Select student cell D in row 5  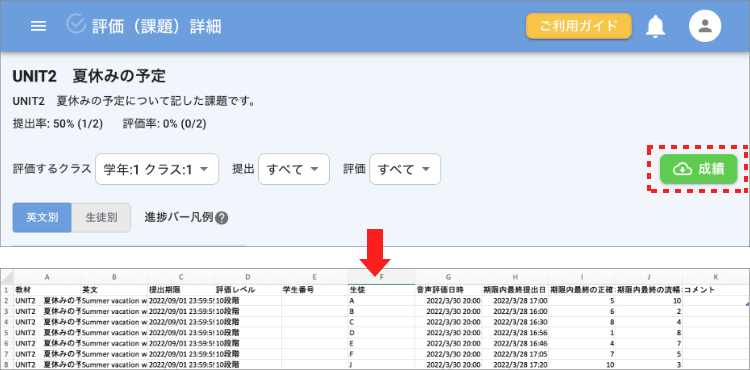(381, 332)
